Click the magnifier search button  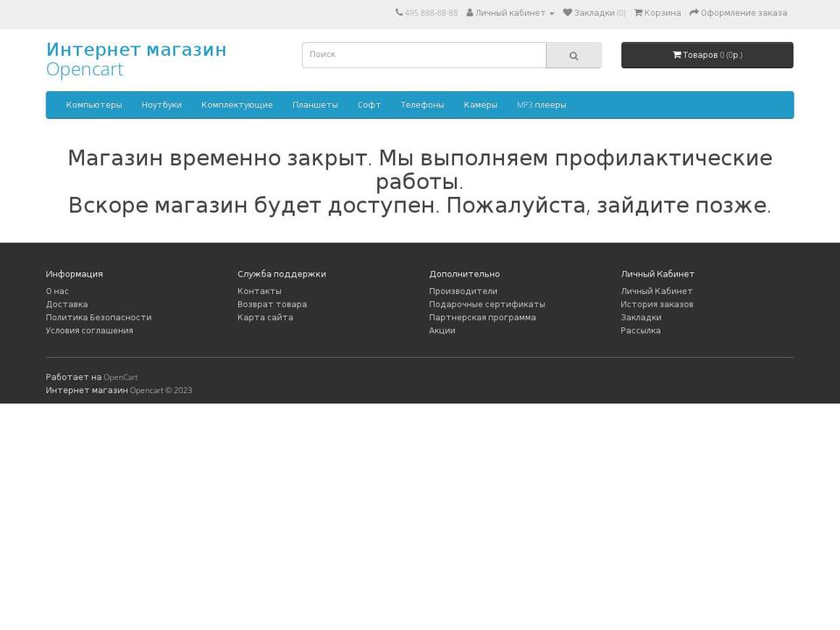click(574, 55)
